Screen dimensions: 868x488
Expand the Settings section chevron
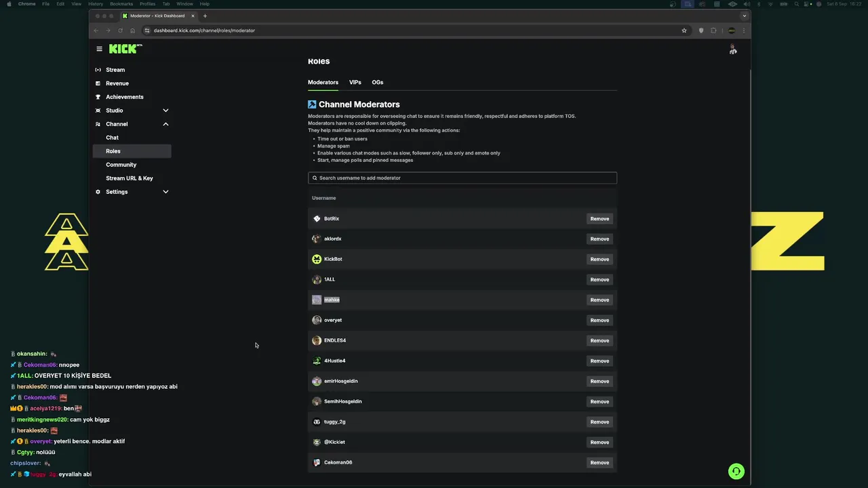click(x=165, y=192)
